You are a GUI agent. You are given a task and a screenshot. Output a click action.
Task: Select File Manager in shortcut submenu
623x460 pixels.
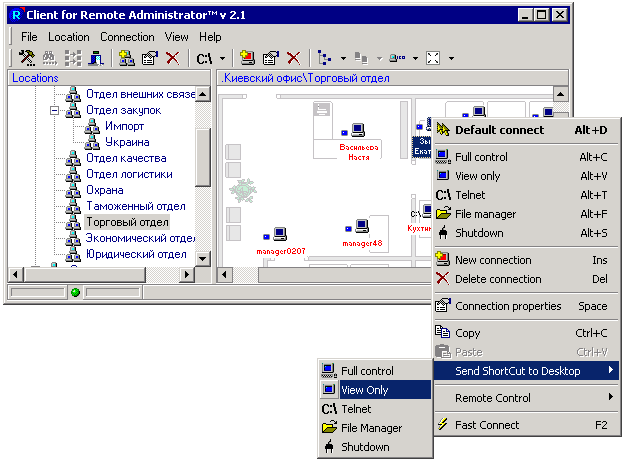coord(375,428)
